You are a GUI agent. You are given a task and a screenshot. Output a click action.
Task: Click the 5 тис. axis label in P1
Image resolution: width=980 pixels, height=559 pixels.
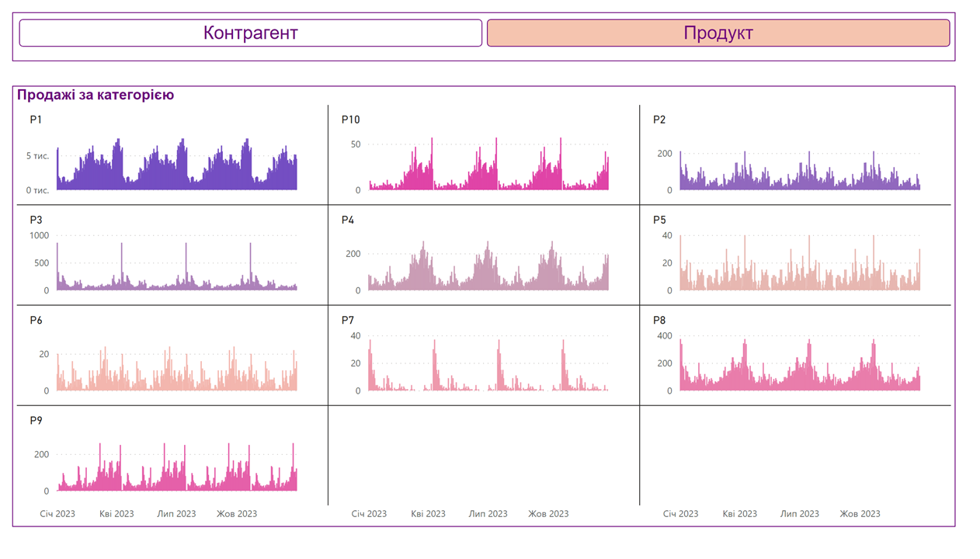[x=38, y=156]
